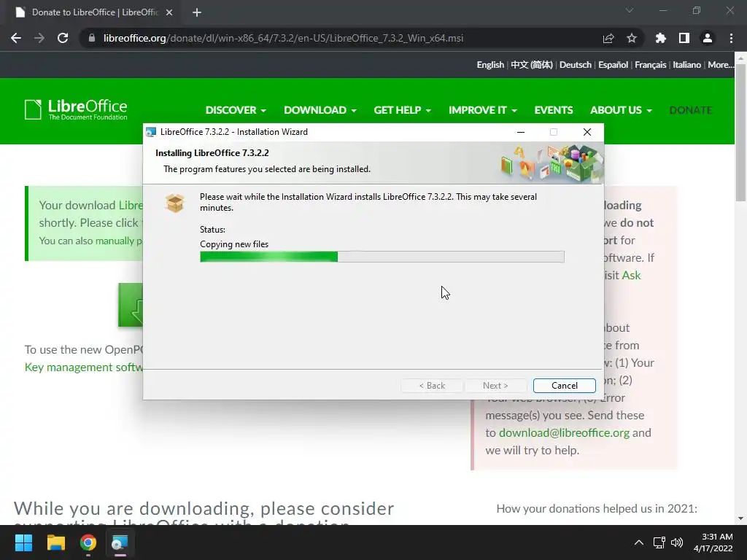Viewport: 747px width, 560px height.
Task: Click the scrollbar down arrow
Action: click(740, 518)
